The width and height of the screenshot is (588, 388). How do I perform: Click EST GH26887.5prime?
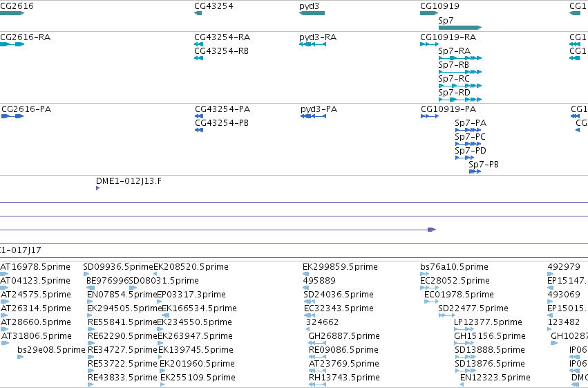(x=344, y=336)
